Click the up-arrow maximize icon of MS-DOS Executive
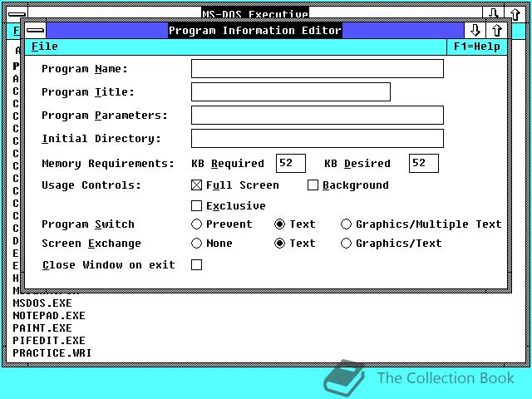Viewport: 532px width, 399px height. click(x=515, y=14)
